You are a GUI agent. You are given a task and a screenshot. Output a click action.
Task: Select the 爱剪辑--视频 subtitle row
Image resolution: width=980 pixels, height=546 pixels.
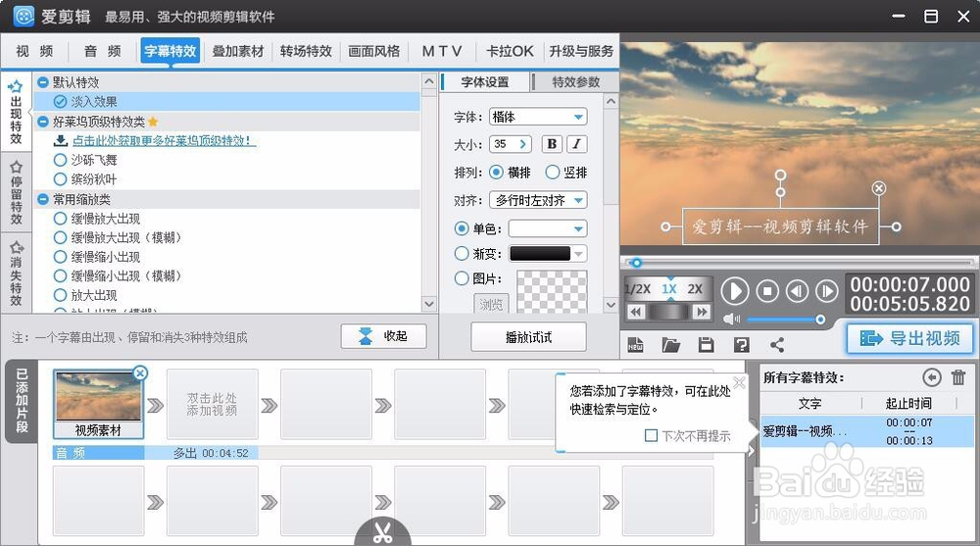pos(867,431)
